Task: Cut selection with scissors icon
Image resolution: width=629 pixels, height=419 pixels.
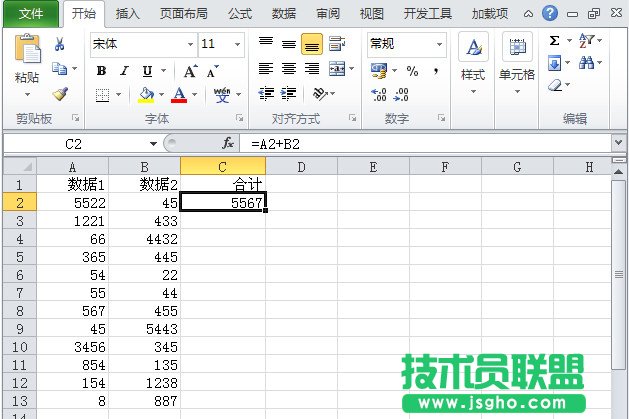Action: [x=59, y=44]
